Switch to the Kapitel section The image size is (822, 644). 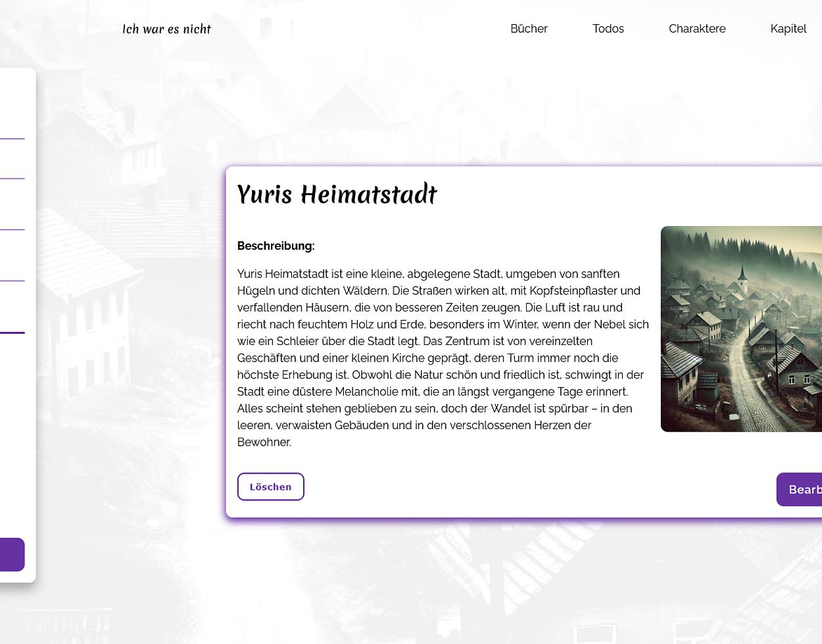click(x=788, y=29)
